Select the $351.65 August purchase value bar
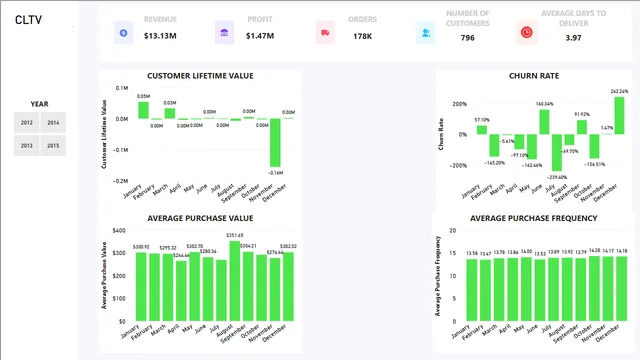 click(x=235, y=281)
